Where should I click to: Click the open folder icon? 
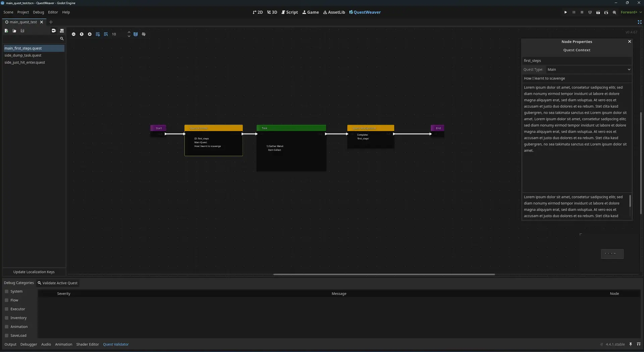pos(14,31)
